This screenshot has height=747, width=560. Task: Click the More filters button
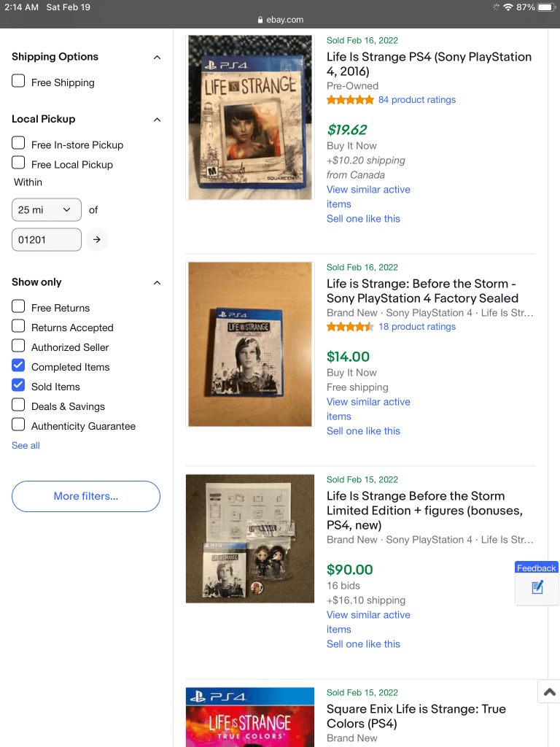86,496
